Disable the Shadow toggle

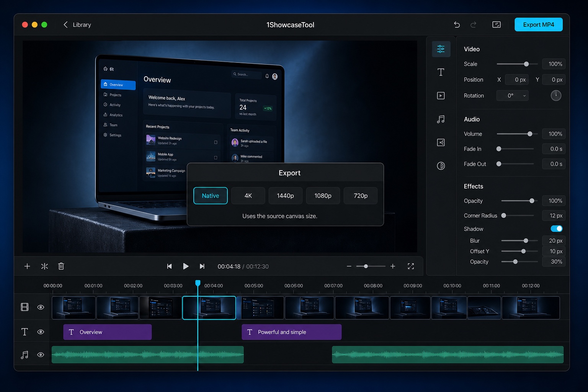coord(557,229)
